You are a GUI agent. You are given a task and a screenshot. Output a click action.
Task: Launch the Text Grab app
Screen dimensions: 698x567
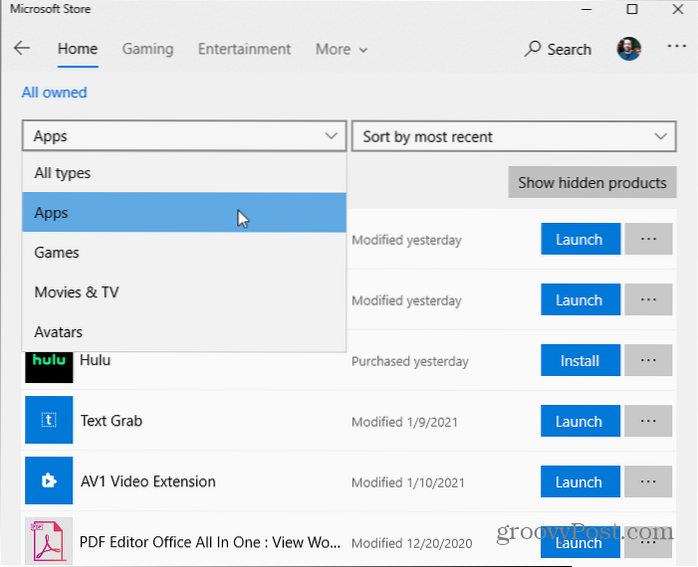[579, 421]
